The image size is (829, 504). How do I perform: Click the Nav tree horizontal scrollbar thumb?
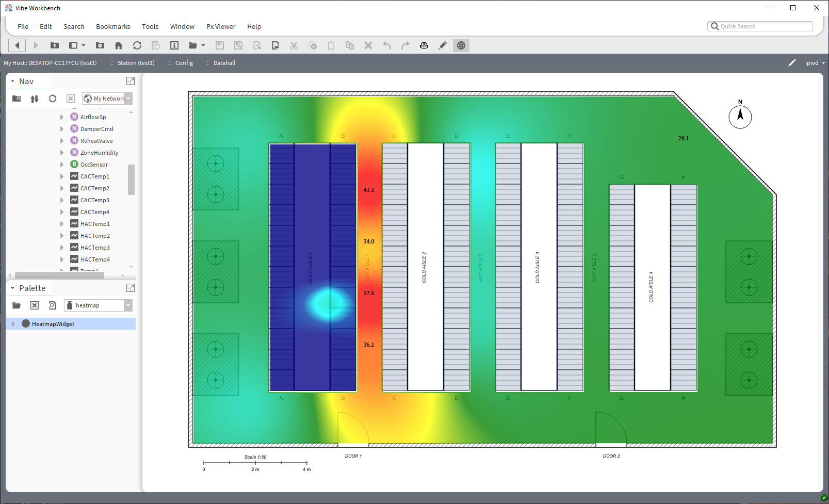tap(59, 275)
